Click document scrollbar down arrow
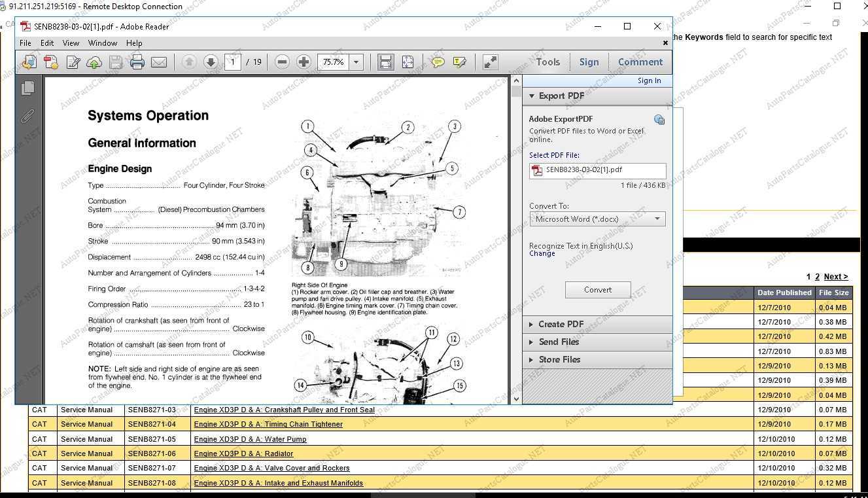 point(516,398)
